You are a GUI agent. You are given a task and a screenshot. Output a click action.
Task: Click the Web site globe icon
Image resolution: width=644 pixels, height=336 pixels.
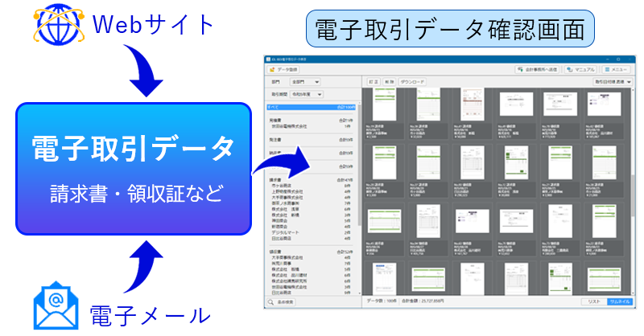coord(59,25)
